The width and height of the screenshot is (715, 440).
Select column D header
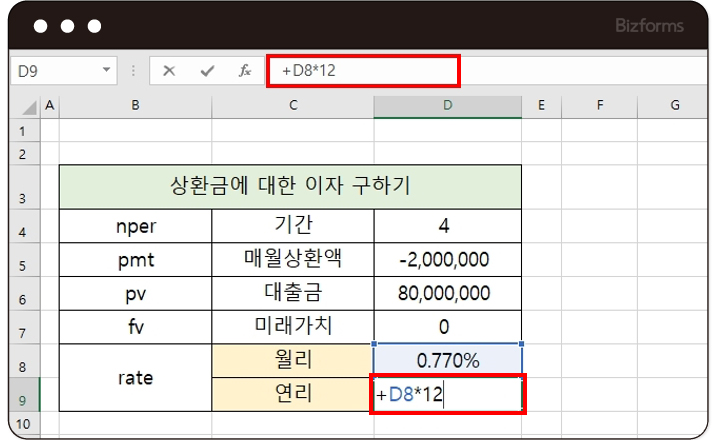click(447, 106)
